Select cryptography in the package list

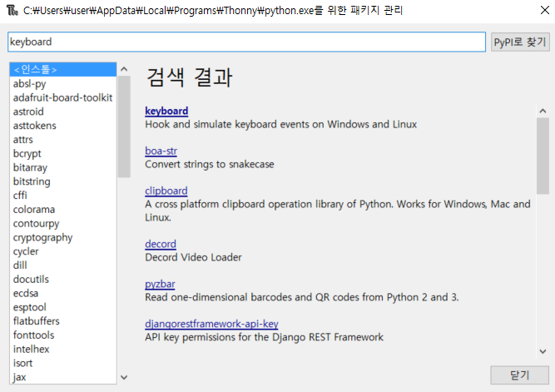point(63,237)
